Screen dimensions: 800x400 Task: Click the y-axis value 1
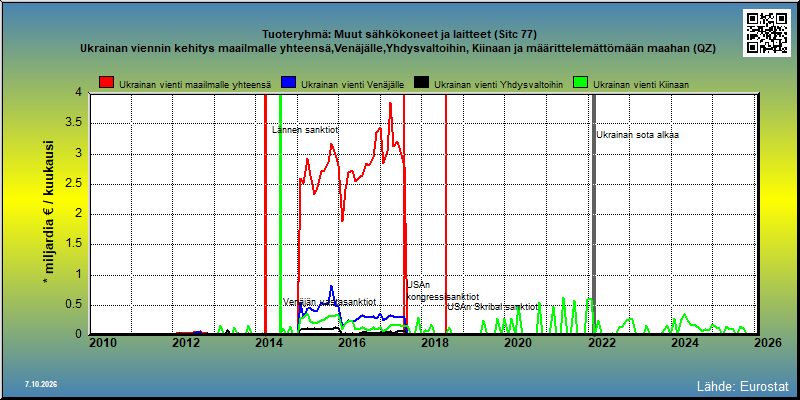[78, 274]
